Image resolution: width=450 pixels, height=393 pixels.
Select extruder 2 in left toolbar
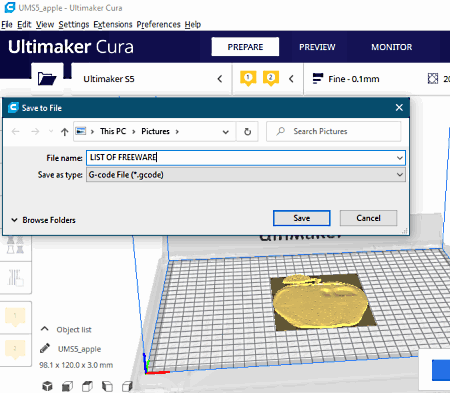15,350
